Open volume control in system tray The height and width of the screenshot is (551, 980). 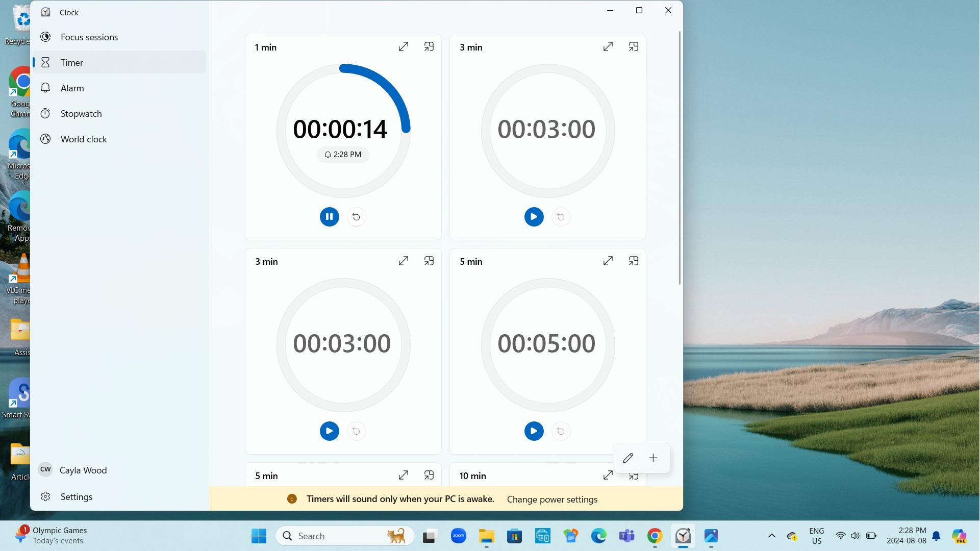[856, 536]
